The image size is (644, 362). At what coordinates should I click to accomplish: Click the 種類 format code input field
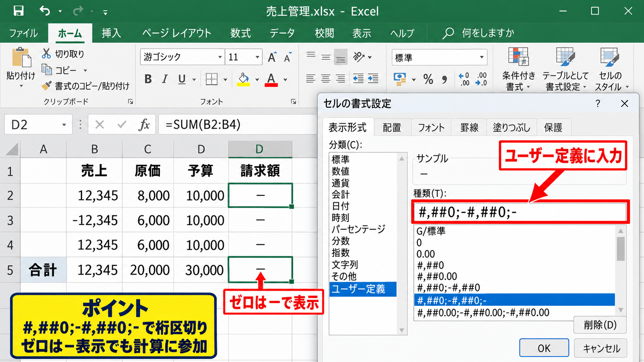point(520,212)
